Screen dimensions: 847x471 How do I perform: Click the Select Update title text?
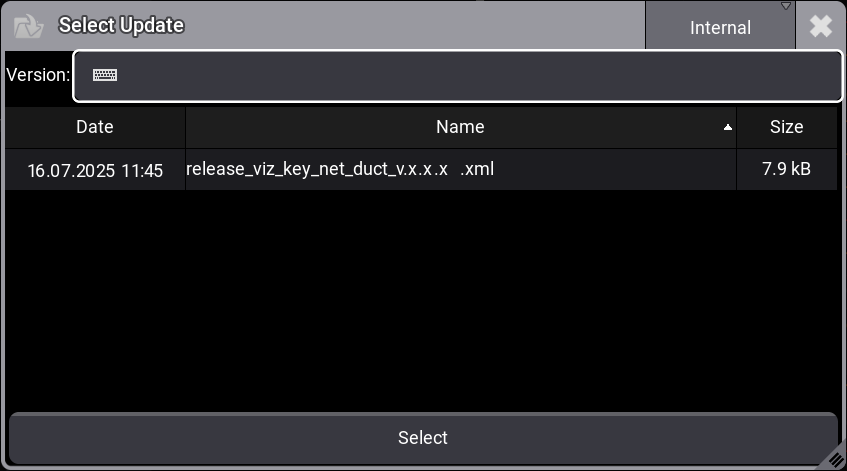pyautogui.click(x=121, y=26)
